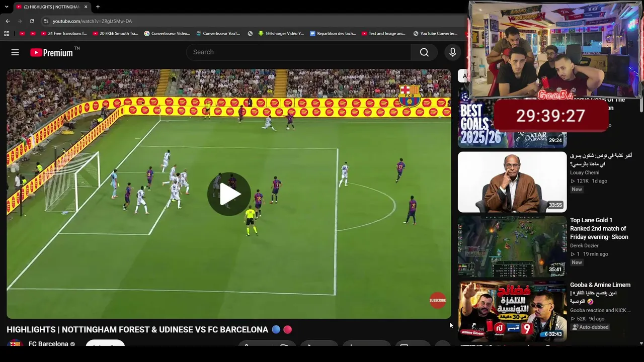Open the 'Télécharger Vidéo Y...' bookmark
Image resolution: width=644 pixels, height=362 pixels.
point(281,34)
